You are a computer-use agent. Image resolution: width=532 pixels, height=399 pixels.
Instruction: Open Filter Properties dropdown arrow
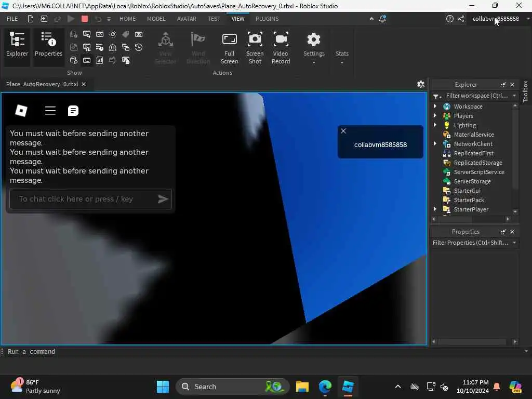tap(515, 243)
